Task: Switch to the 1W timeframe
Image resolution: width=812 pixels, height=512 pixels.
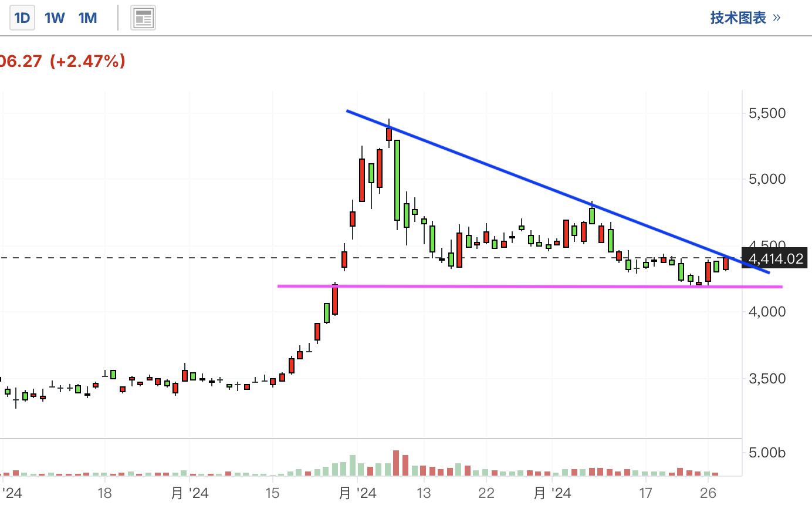Action: tap(55, 18)
